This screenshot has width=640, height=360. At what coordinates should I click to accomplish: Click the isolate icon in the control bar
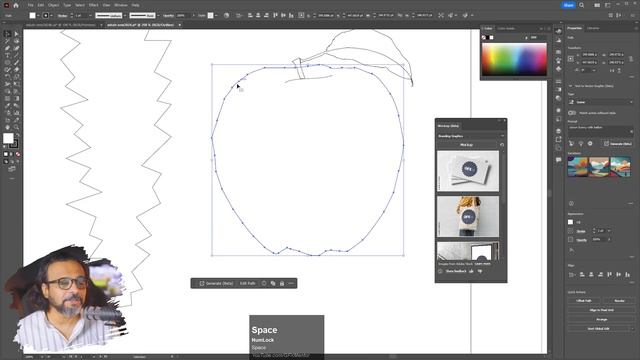(441, 16)
